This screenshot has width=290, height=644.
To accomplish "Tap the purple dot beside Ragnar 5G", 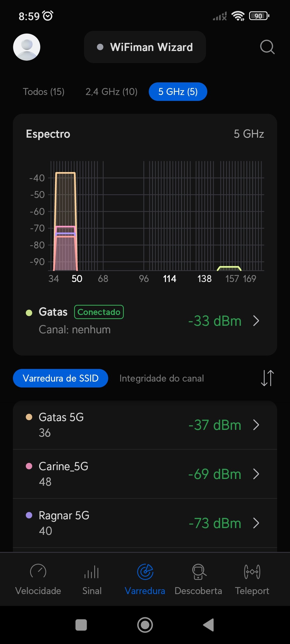I will coord(29,515).
